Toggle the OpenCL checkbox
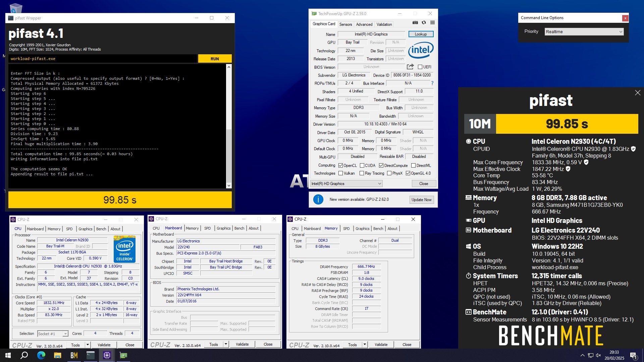Viewport: 644px width, 362px height. pos(340,166)
